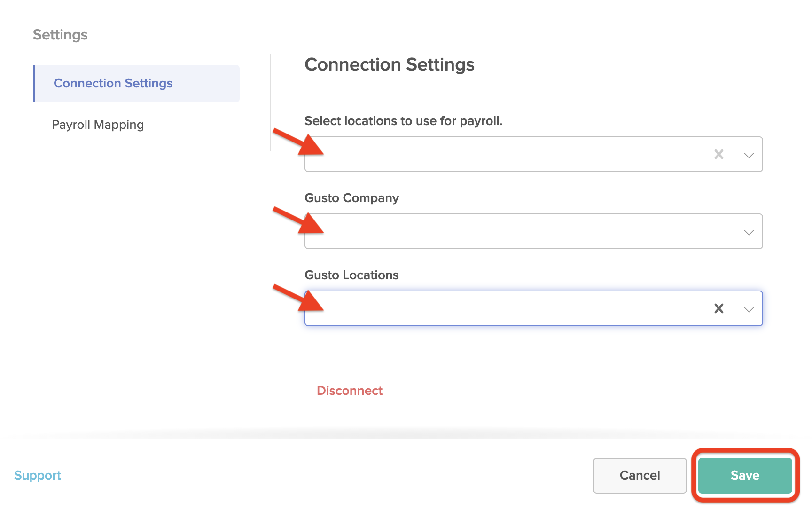Focus the Gusto Company select field
The height and width of the screenshot is (519, 812).
point(533,231)
